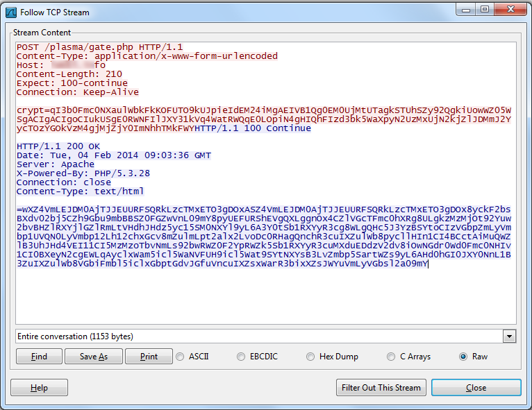This screenshot has width=532, height=410.
Task: Click the Wireshark fin icon in title bar
Action: (11, 12)
